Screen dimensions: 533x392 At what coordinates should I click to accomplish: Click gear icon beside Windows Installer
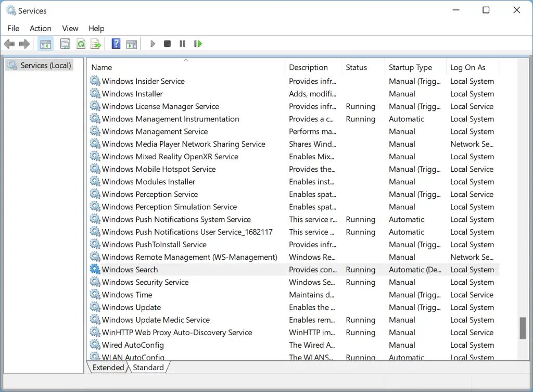tap(95, 94)
